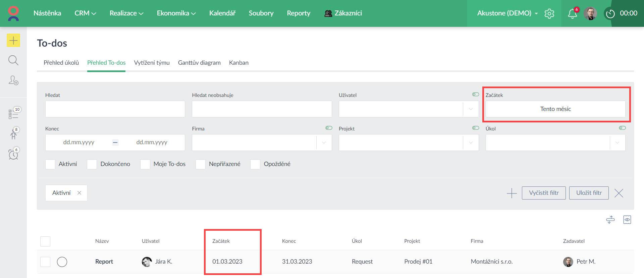Open notifications bell icon
This screenshot has width=644, height=278.
(x=572, y=13)
